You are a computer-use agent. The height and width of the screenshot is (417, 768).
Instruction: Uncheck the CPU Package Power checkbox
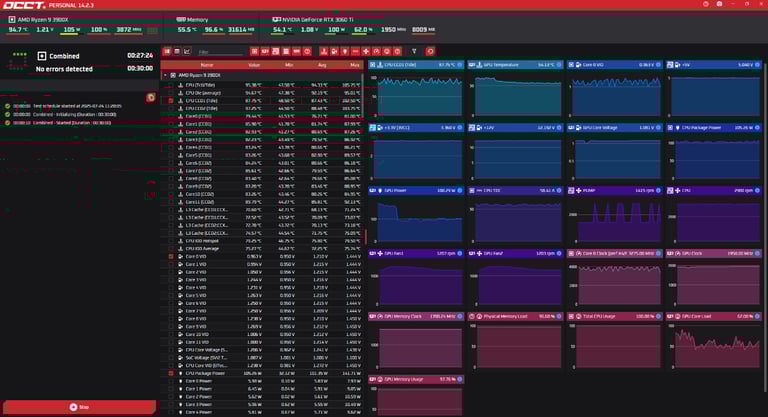pyautogui.click(x=170, y=373)
